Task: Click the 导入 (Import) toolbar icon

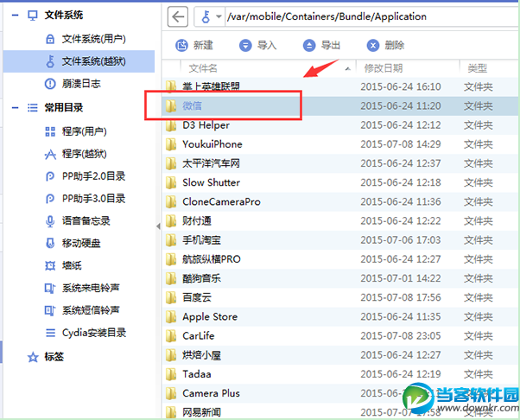Action: pos(245,45)
